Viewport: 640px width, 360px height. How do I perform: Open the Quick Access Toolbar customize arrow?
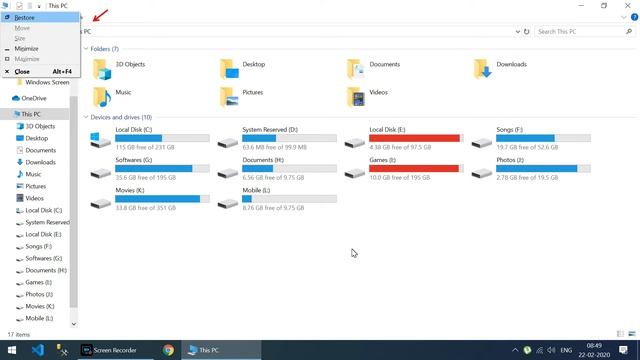(39, 6)
